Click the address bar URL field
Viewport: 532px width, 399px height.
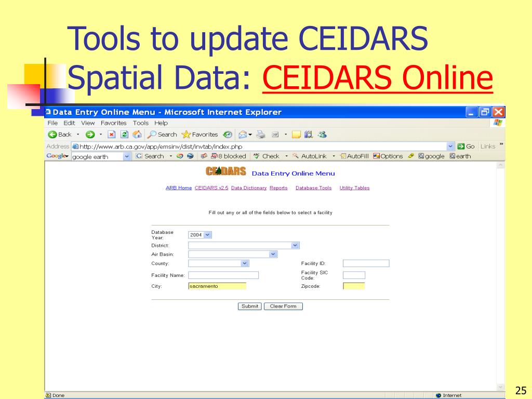tap(259, 146)
